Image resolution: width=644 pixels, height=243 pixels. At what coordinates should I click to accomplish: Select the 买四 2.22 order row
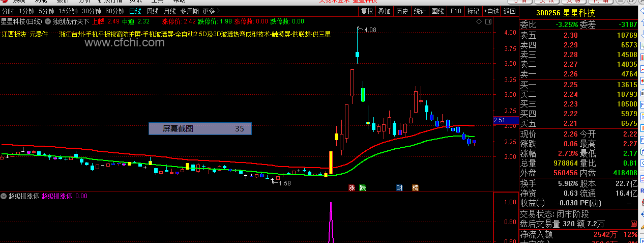pyautogui.click(x=579, y=114)
